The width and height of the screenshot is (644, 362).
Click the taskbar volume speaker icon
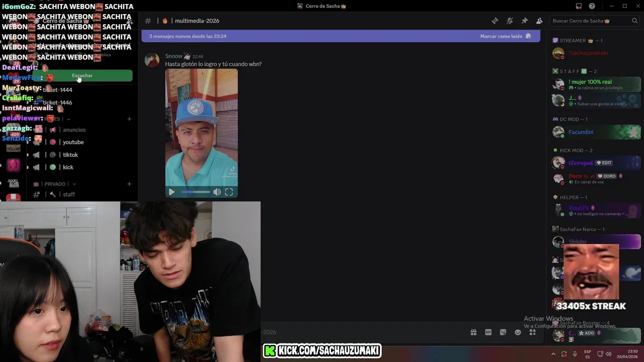coord(608,354)
